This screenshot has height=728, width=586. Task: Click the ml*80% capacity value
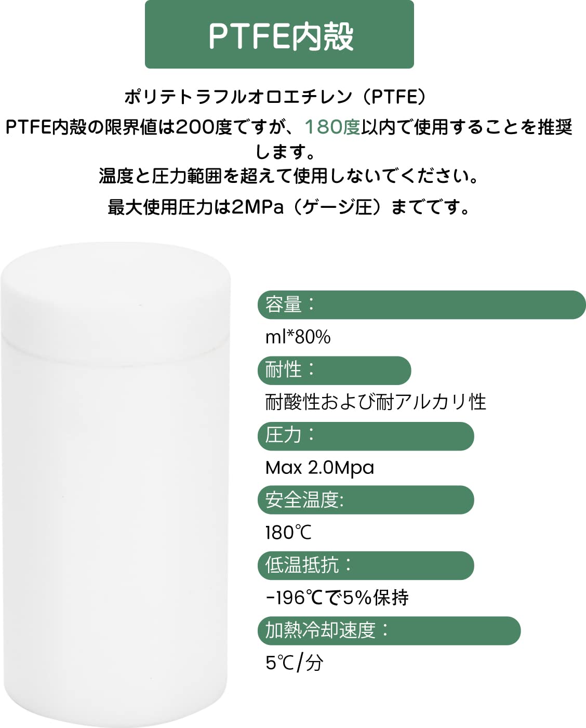(x=298, y=337)
